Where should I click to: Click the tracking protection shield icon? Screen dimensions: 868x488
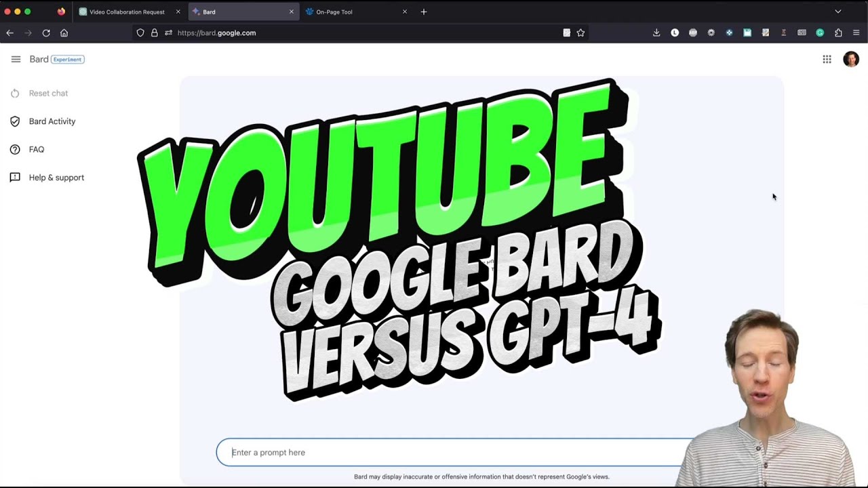pyautogui.click(x=140, y=33)
